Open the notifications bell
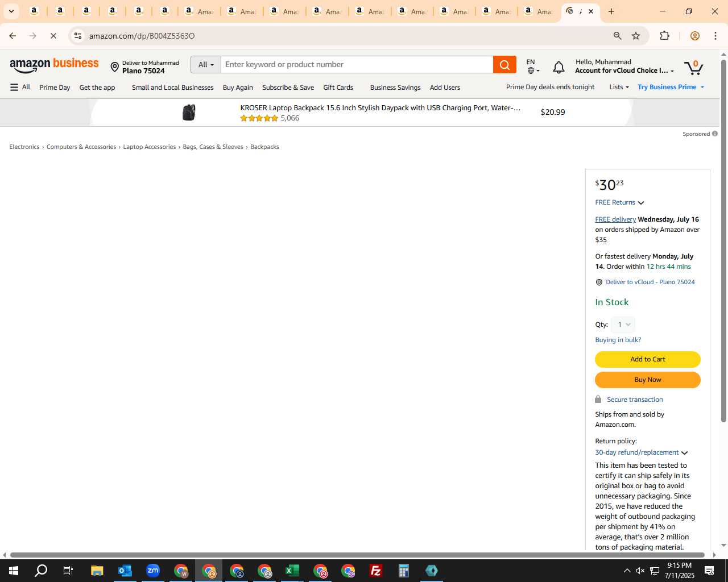Screen dimensions: 728x582 559,67
